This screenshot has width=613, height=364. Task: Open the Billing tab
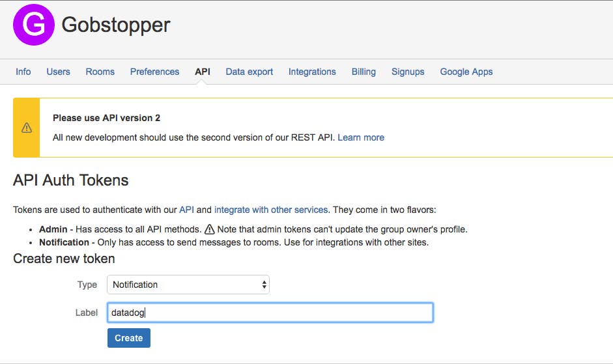(x=364, y=72)
